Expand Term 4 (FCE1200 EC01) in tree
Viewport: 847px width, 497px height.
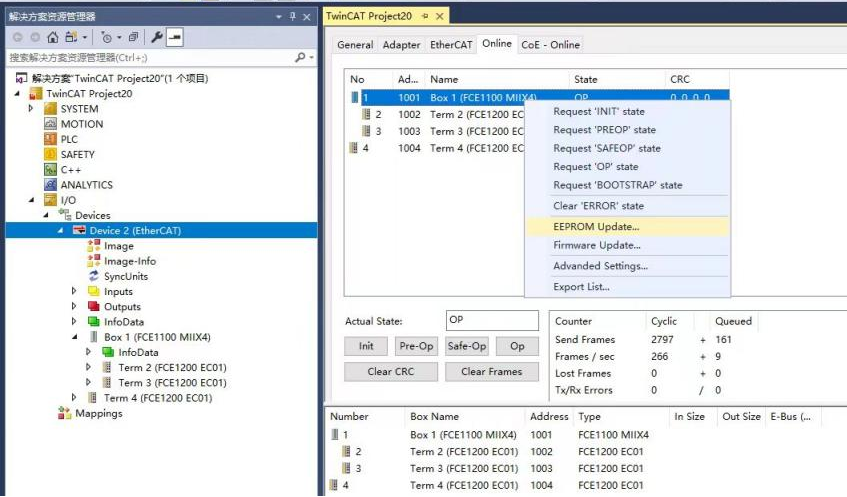pyautogui.click(x=74, y=398)
